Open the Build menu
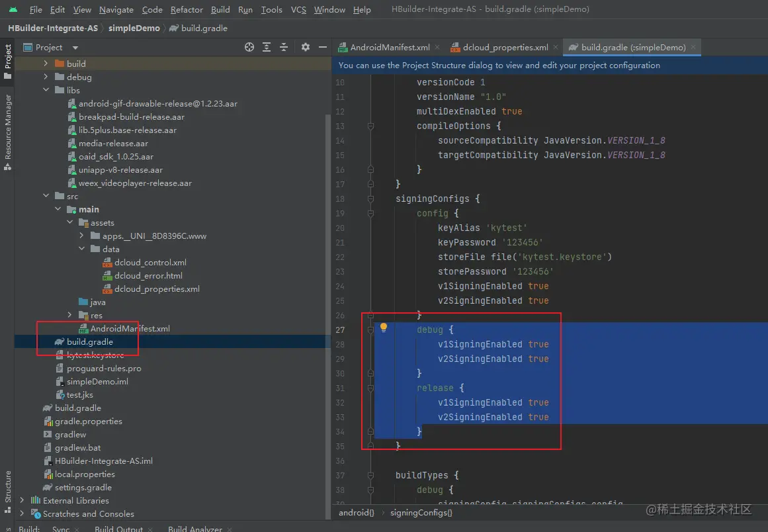Screen dimensions: 768x532 (x=220, y=9)
